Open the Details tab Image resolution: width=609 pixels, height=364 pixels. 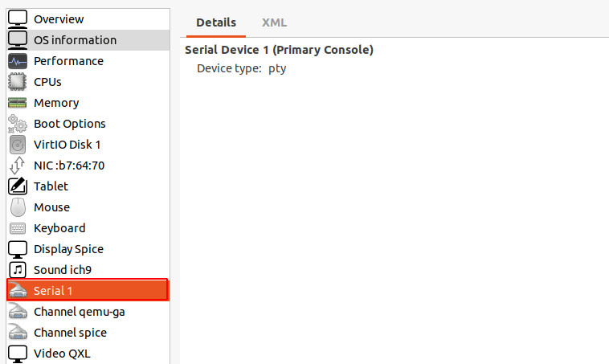pyautogui.click(x=216, y=22)
